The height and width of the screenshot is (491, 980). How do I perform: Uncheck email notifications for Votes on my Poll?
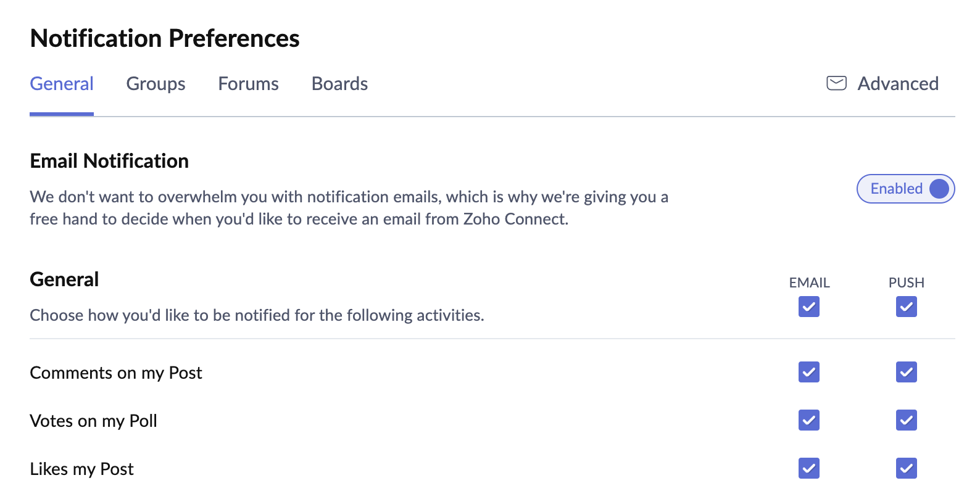click(808, 420)
